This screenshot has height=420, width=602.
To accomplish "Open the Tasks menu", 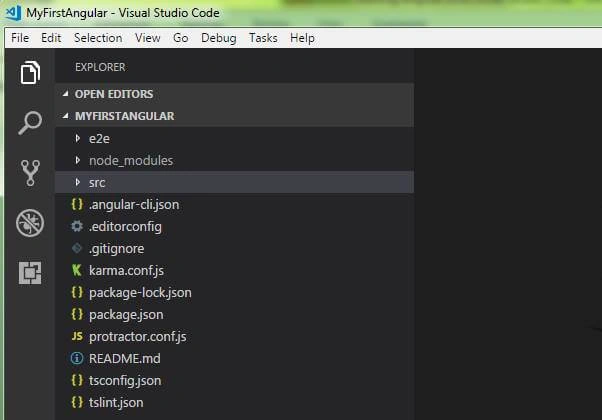I will (263, 38).
